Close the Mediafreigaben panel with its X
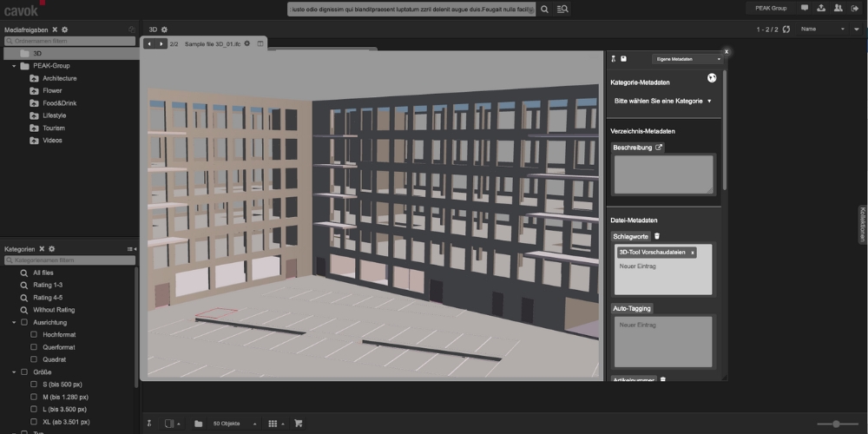The height and width of the screenshot is (434, 868). point(55,30)
